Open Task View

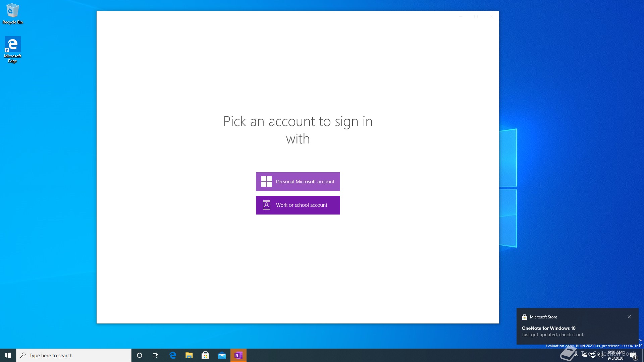[156, 355]
